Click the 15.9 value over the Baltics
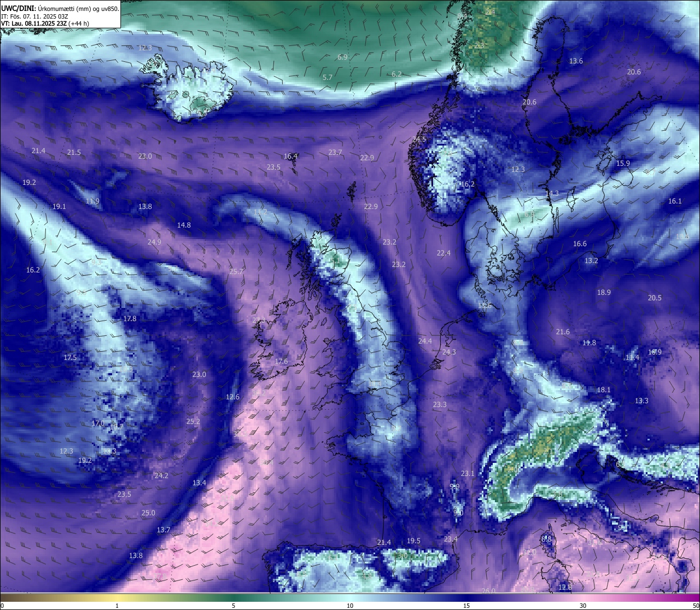 click(623, 163)
